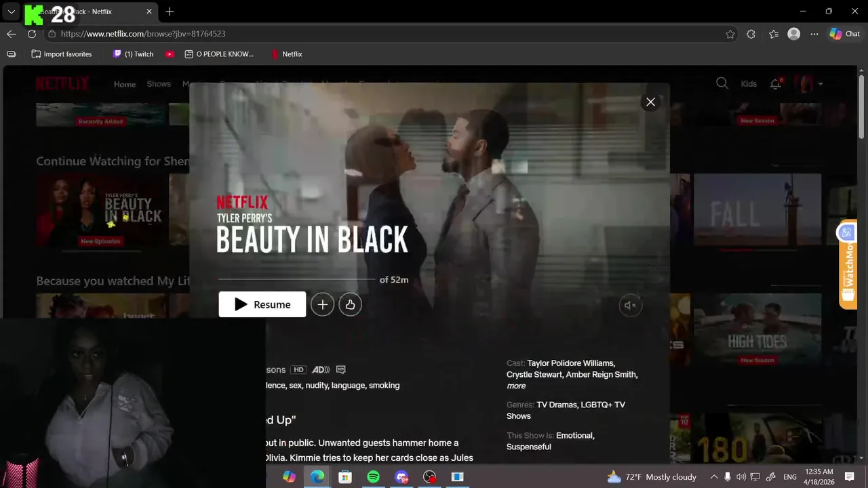Click the Emotional mood tag
This screenshot has height=488, width=868.
point(575,435)
